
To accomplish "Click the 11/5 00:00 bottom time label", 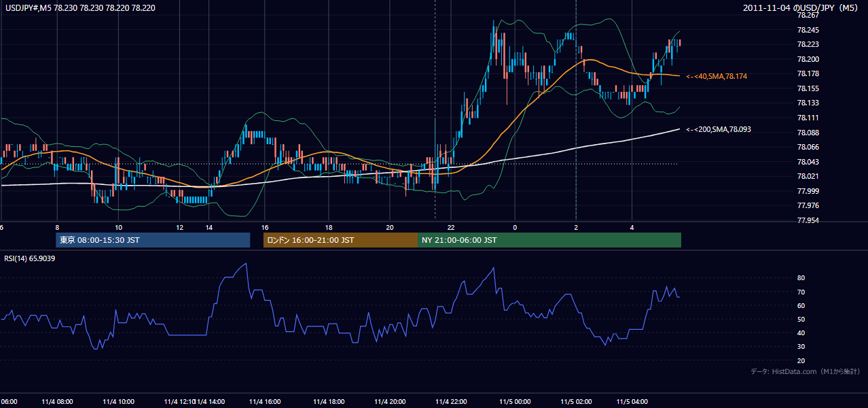I will [x=515, y=401].
